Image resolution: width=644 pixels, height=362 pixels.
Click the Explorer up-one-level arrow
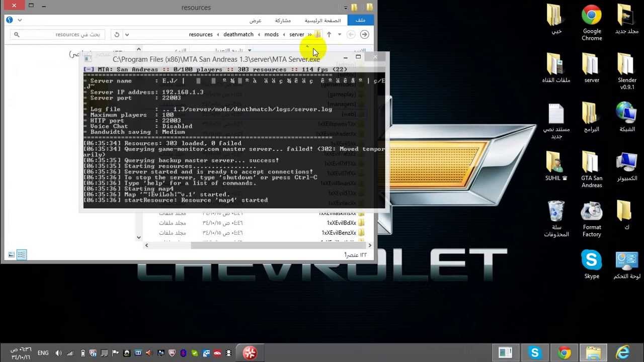[329, 34]
